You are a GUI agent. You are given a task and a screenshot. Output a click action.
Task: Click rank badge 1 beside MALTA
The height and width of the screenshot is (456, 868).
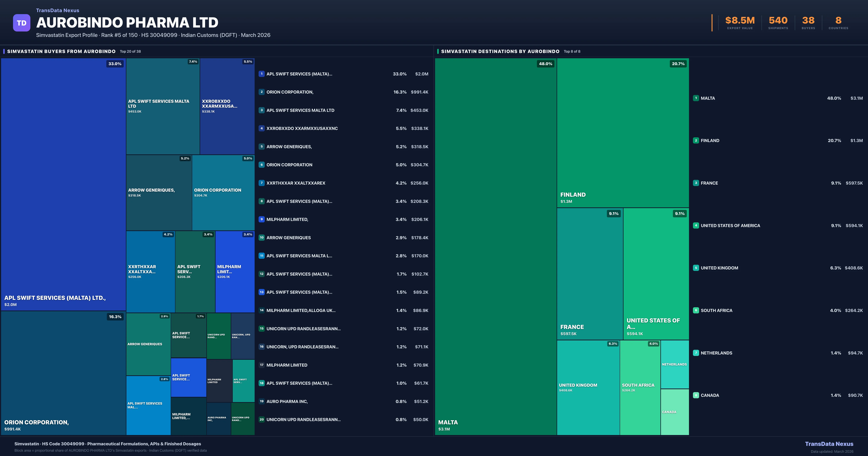696,98
